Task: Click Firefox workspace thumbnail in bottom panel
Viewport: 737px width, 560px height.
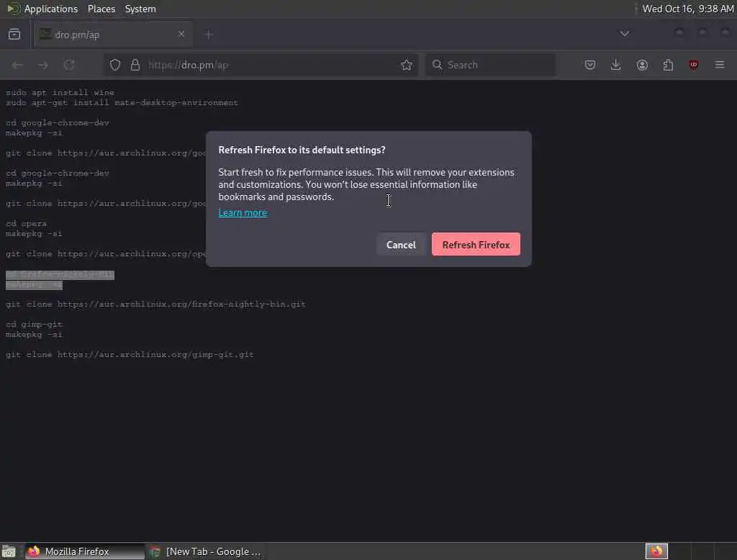Action: click(x=656, y=551)
